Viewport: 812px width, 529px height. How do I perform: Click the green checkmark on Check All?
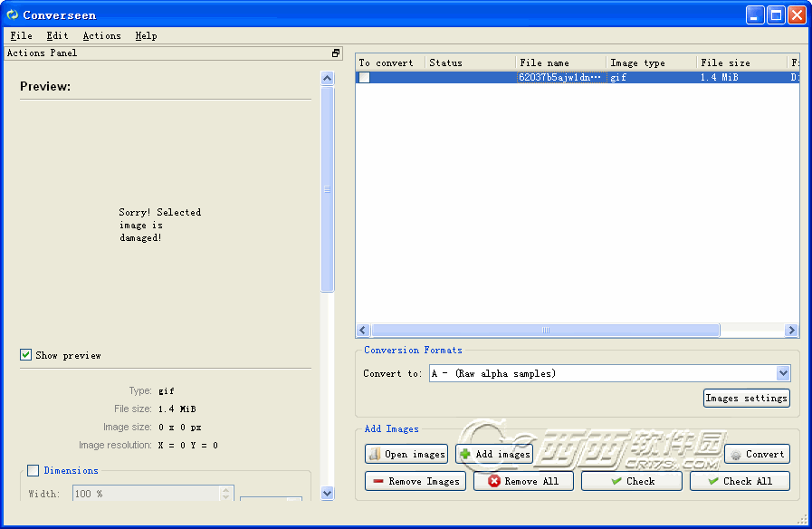coord(713,482)
